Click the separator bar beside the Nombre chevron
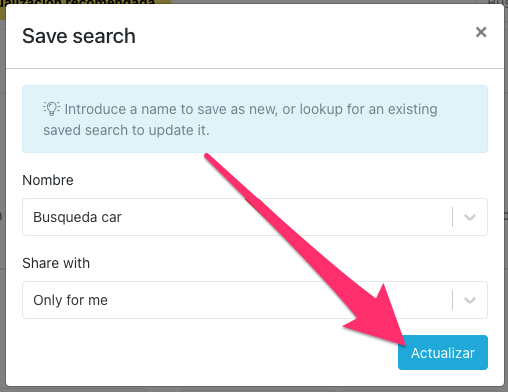 tap(452, 217)
